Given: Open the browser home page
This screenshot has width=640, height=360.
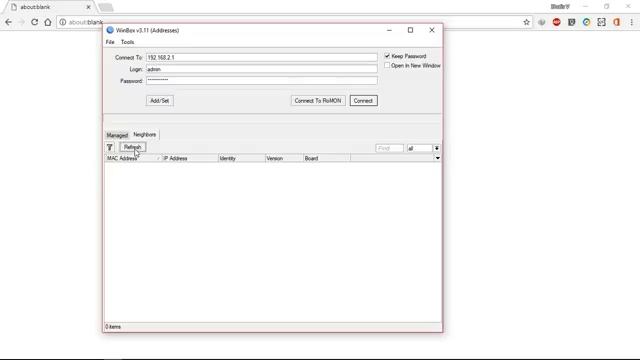Looking at the screenshot, I should pyautogui.click(x=48, y=22).
